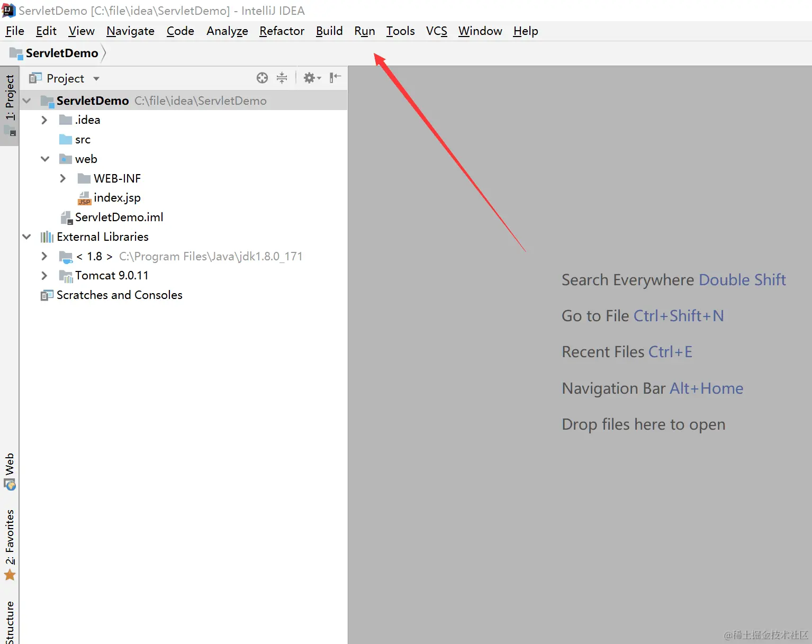Screen dimensions: 812x644
Task: Click the Project view icon next to Project label
Action: pyautogui.click(x=35, y=78)
